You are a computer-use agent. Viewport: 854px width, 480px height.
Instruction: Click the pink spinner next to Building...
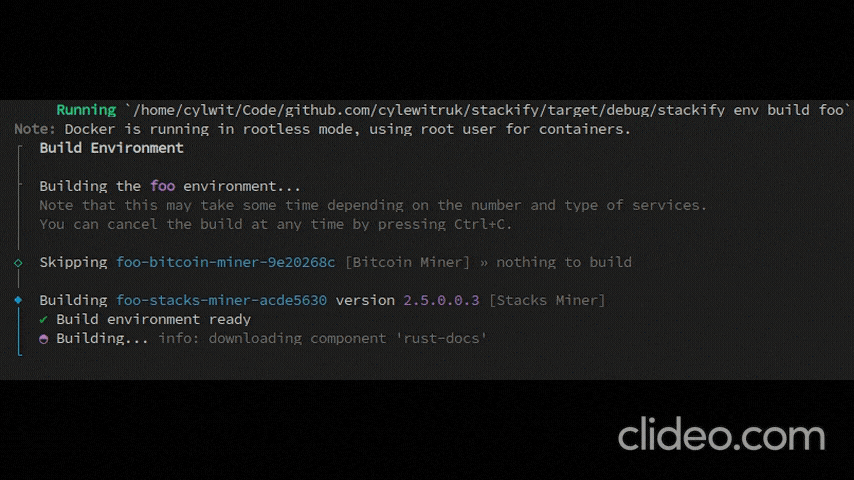44,339
